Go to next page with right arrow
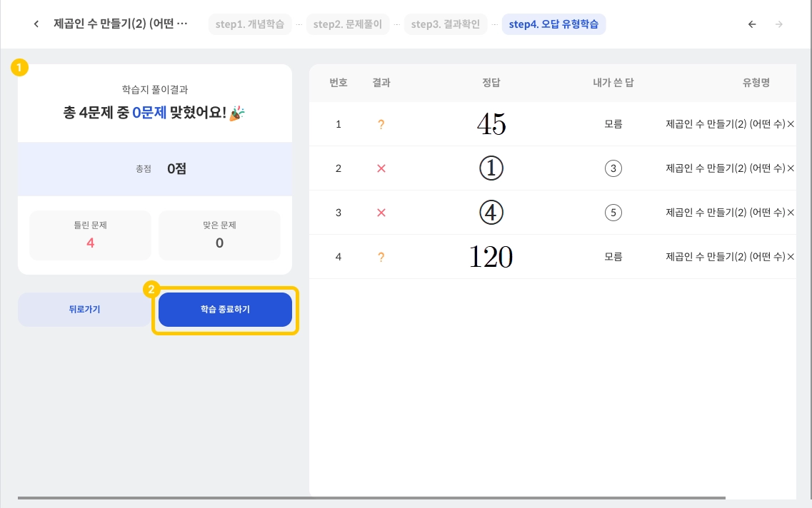 pyautogui.click(x=779, y=24)
